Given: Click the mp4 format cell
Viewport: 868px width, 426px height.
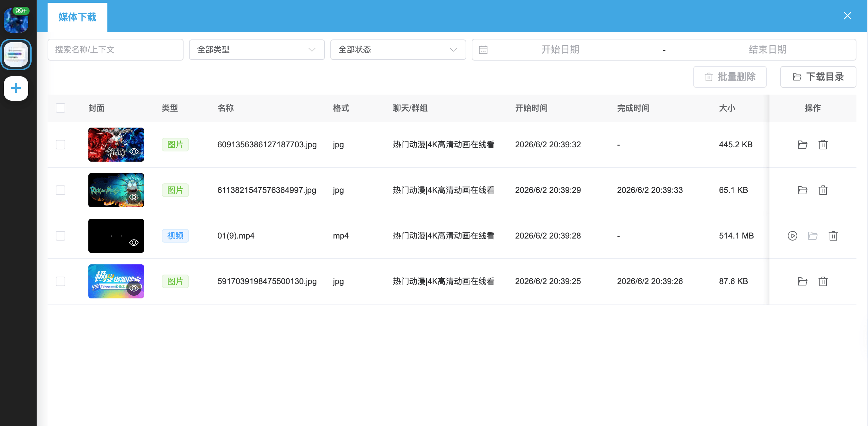Looking at the screenshot, I should [341, 236].
